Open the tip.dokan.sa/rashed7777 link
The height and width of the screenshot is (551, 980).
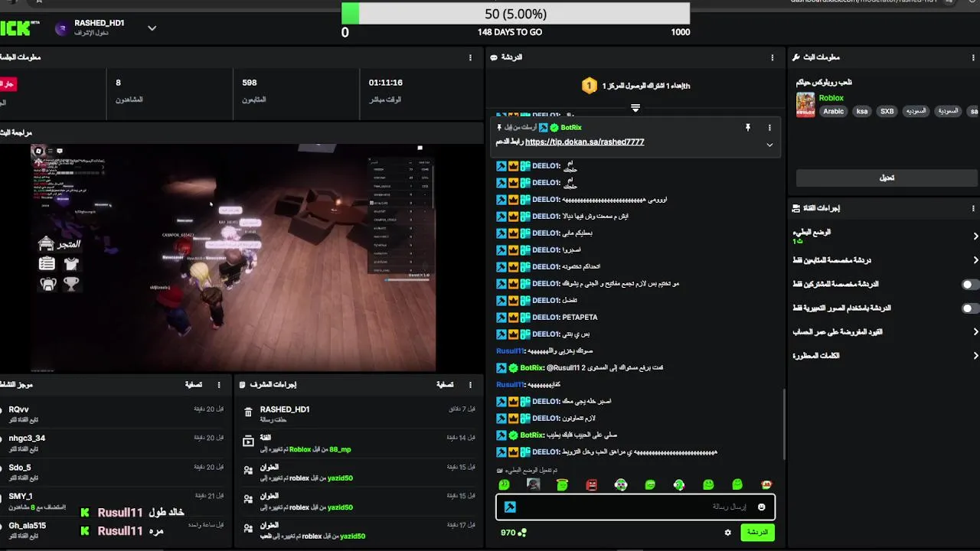tap(584, 142)
